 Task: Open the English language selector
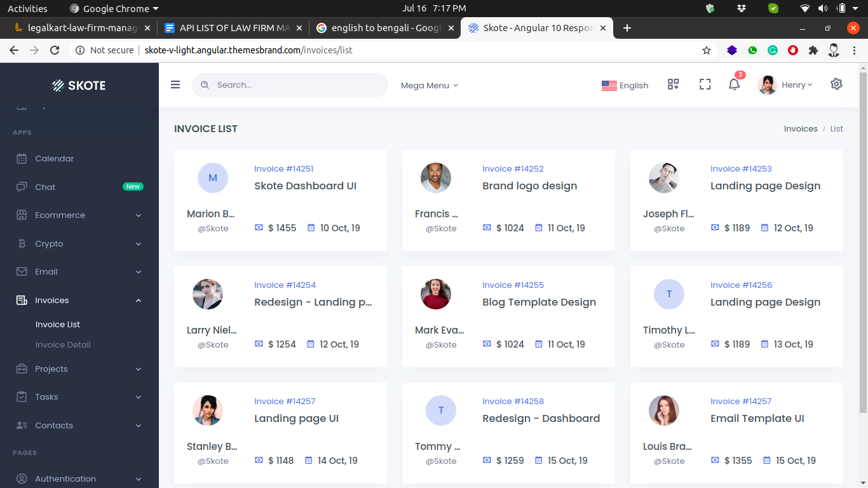(x=625, y=85)
